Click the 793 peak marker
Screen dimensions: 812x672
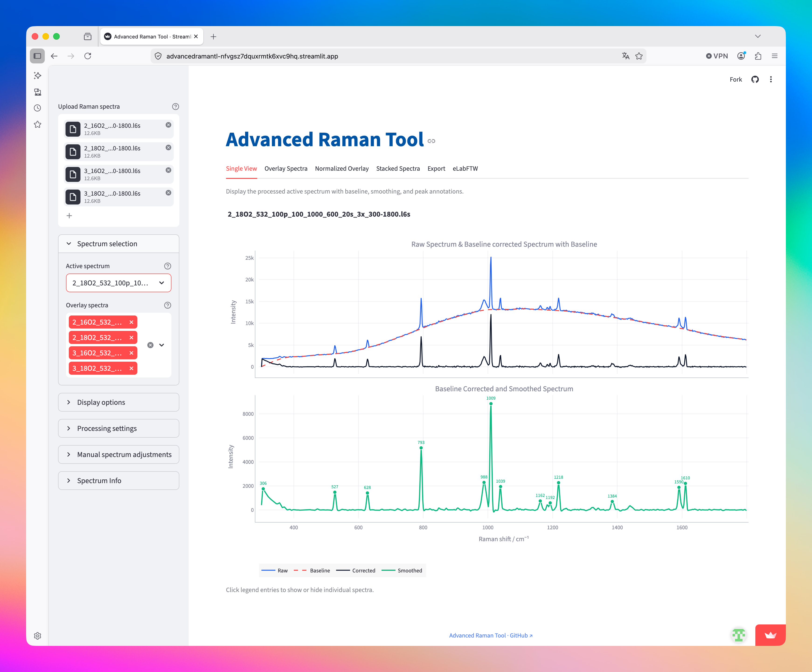(x=421, y=448)
